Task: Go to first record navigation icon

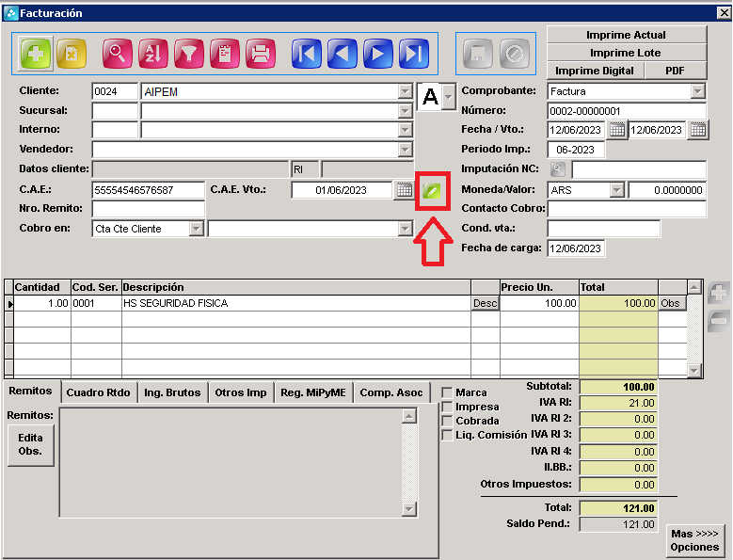Action: pyautogui.click(x=307, y=54)
